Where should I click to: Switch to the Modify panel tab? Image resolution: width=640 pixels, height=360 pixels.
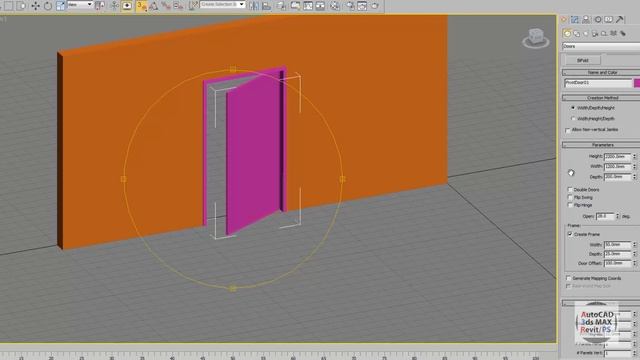pyautogui.click(x=575, y=20)
